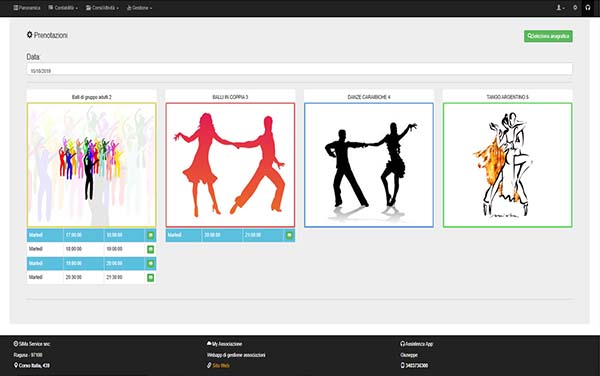Click the settings gear in top navbar
Image resolution: width=600 pixels, height=376 pixels.
click(x=575, y=8)
